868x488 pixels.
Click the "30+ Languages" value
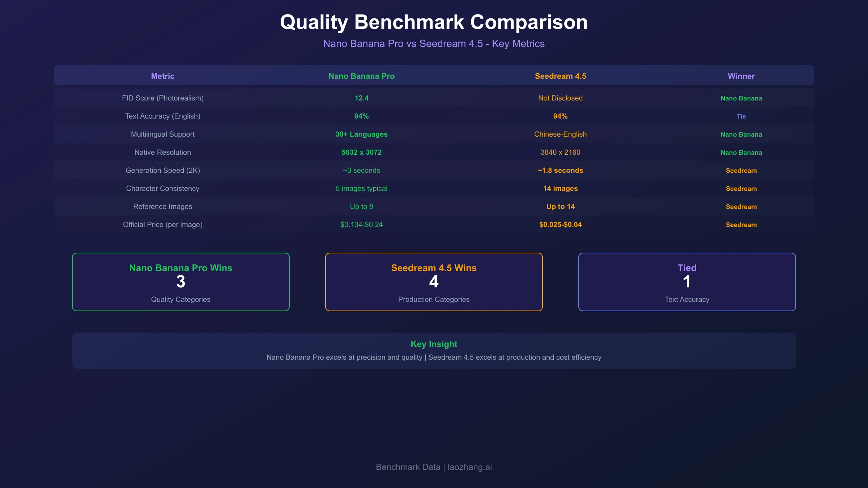click(x=362, y=134)
